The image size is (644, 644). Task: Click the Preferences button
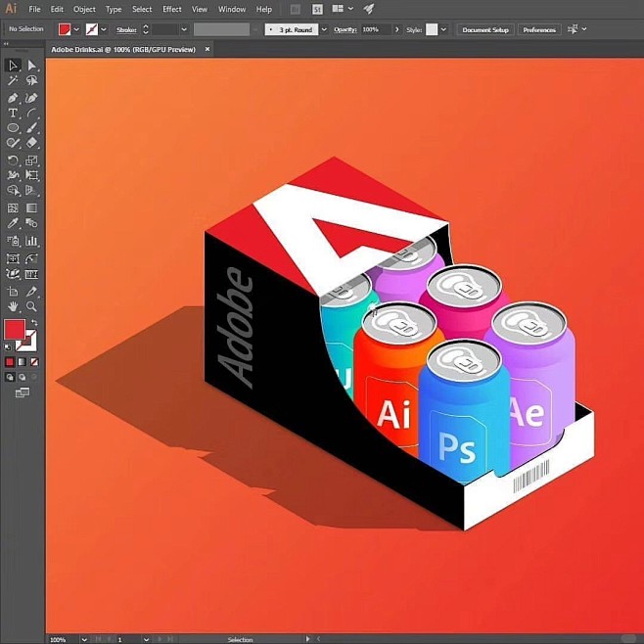click(539, 29)
